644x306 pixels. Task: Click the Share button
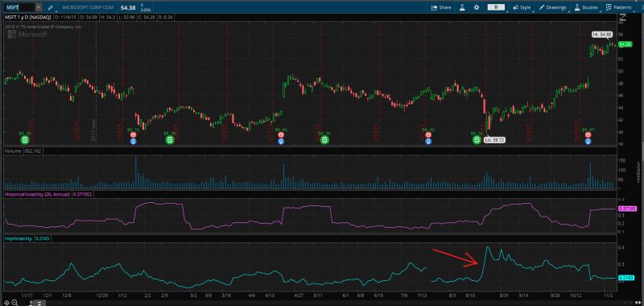point(441,7)
